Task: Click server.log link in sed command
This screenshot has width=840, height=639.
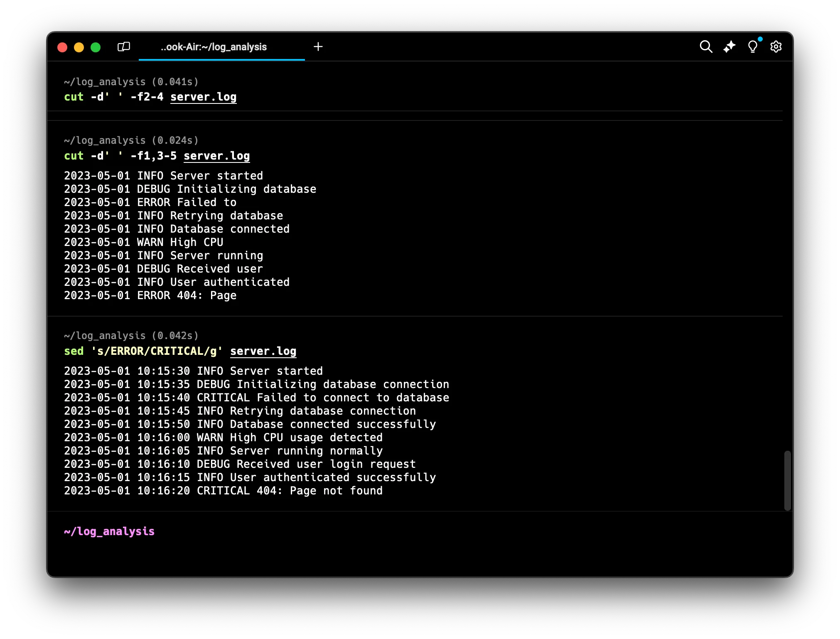Action: coord(263,351)
